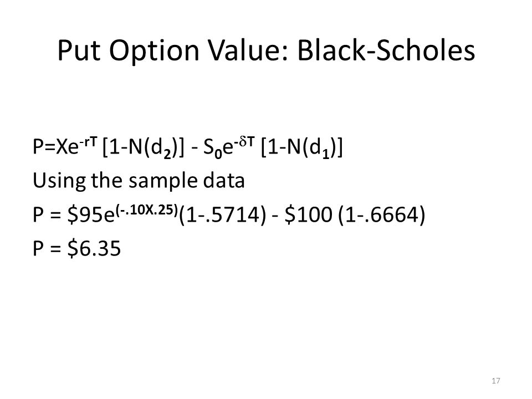Click the word 'Option' in the title
Viewport: 532px width, 399px height.
(154, 50)
